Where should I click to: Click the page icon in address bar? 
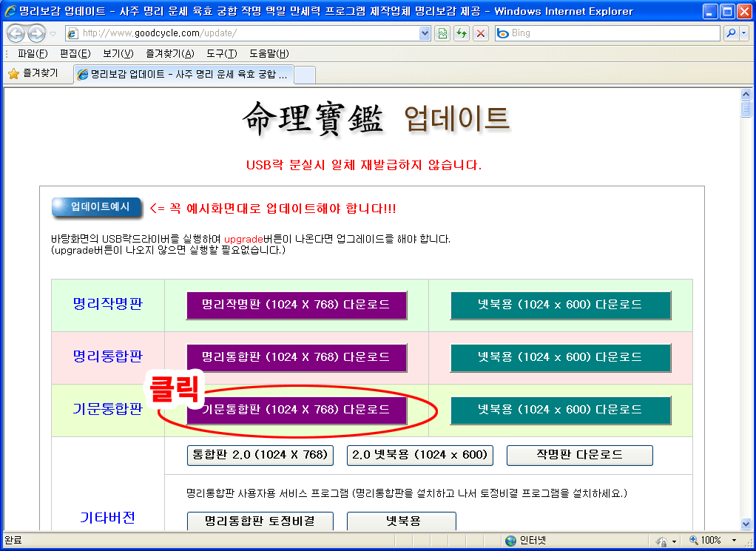[x=72, y=33]
